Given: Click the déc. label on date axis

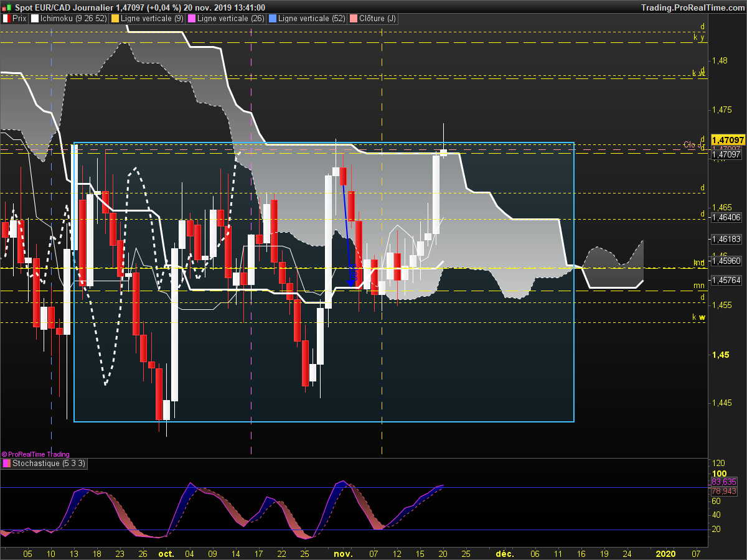Looking at the screenshot, I should click(504, 553).
